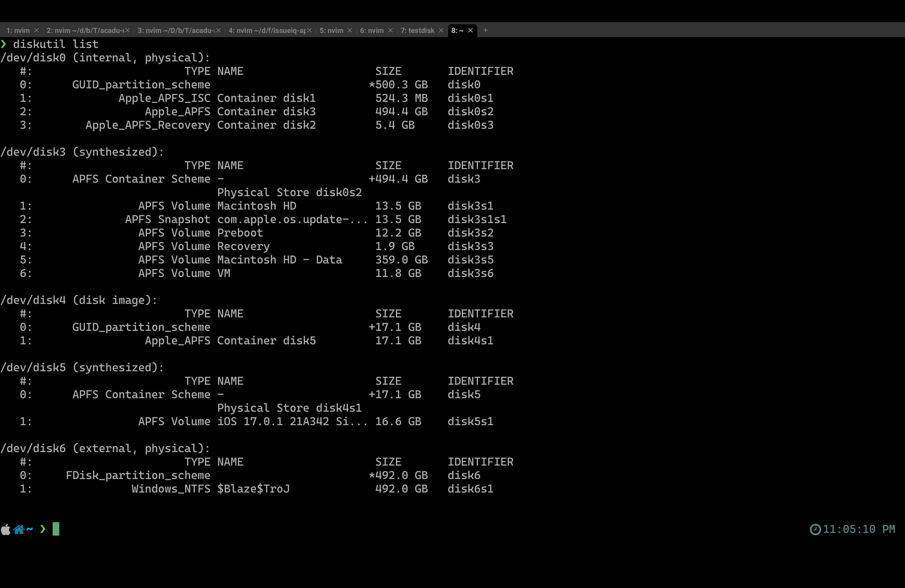Close tab 6: nvim
This screenshot has height=588, width=905.
391,31
